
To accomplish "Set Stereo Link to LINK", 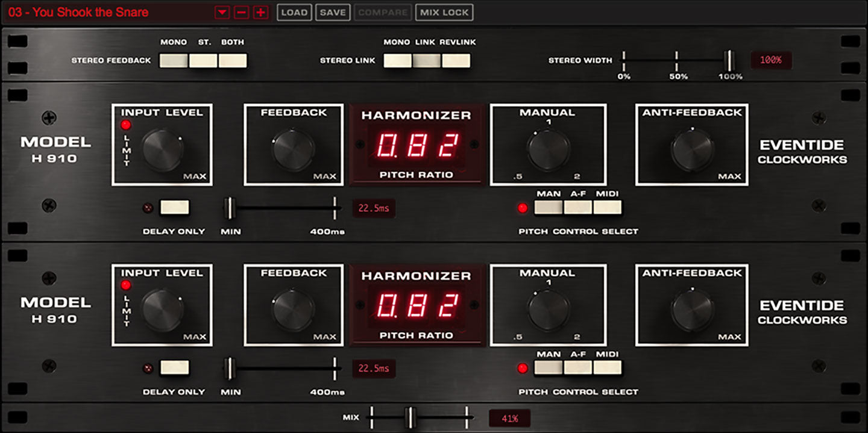I will pos(427,60).
